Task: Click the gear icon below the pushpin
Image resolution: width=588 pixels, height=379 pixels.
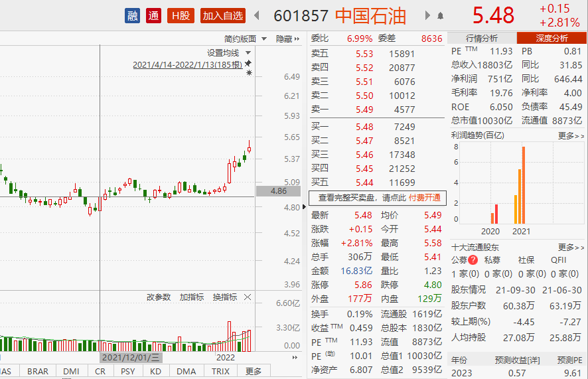Action: 249,73
